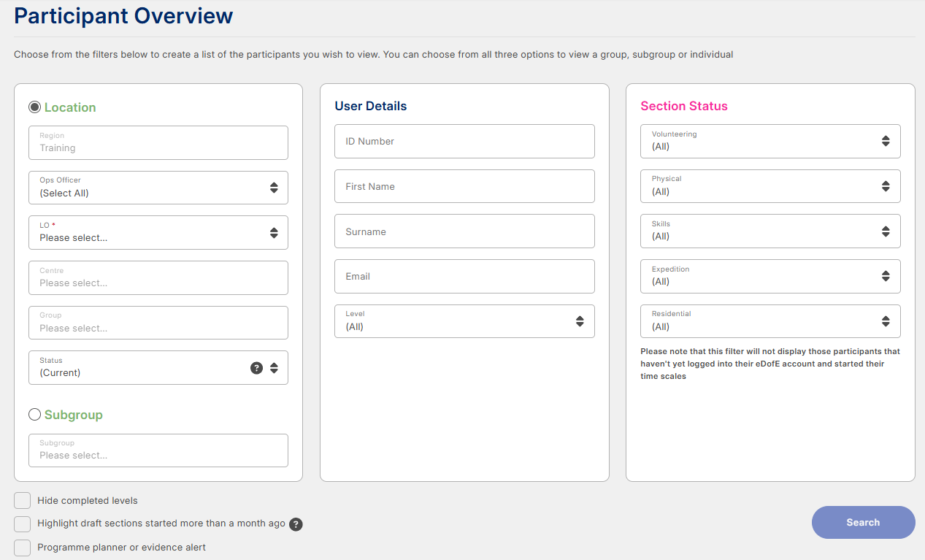Image resolution: width=925 pixels, height=560 pixels.
Task: Tick the Hide completed levels checkbox
Action: coord(23,501)
